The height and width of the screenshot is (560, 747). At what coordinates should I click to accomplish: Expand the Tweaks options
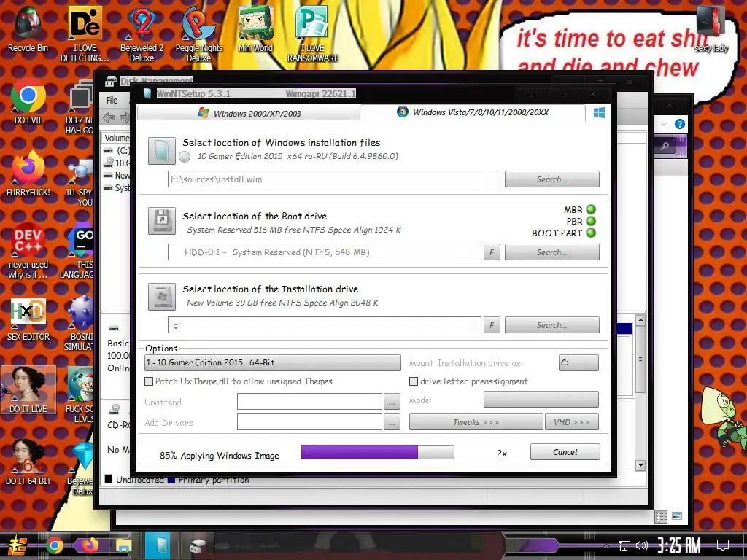click(476, 422)
